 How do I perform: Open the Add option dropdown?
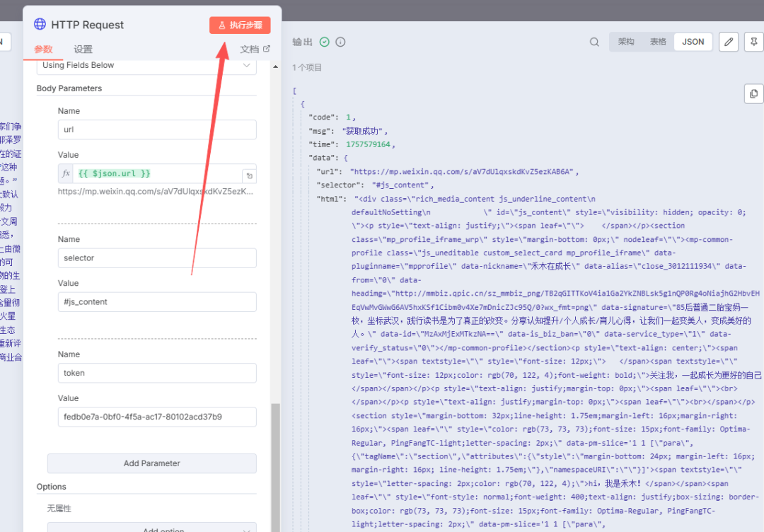pyautogui.click(x=152, y=528)
